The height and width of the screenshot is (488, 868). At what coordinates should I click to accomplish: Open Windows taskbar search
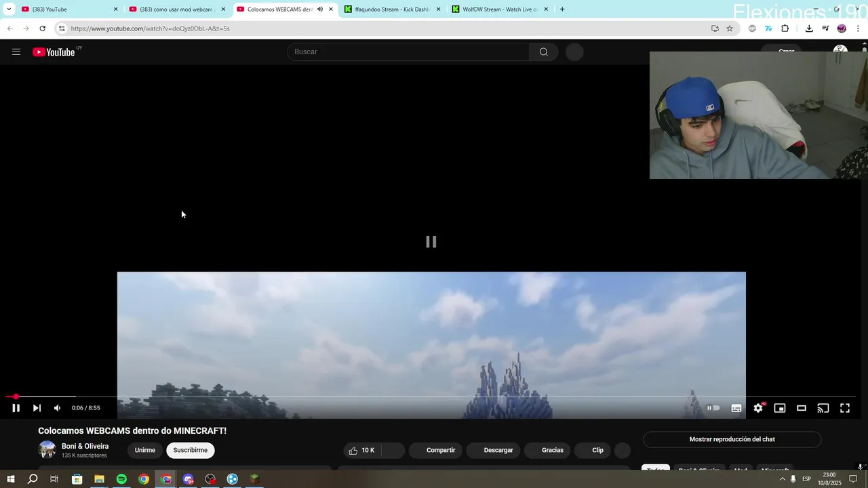(33, 479)
